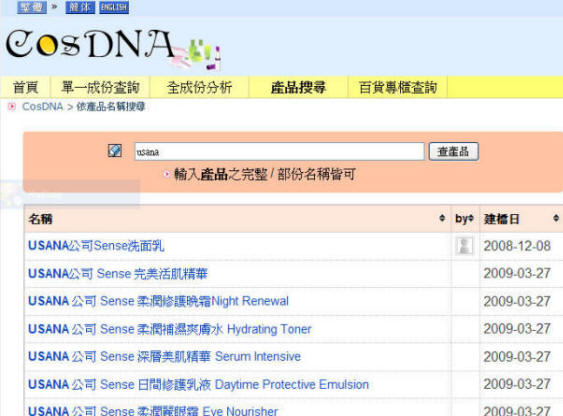
Task: Focus the product search field containing usana
Action: coord(279,151)
